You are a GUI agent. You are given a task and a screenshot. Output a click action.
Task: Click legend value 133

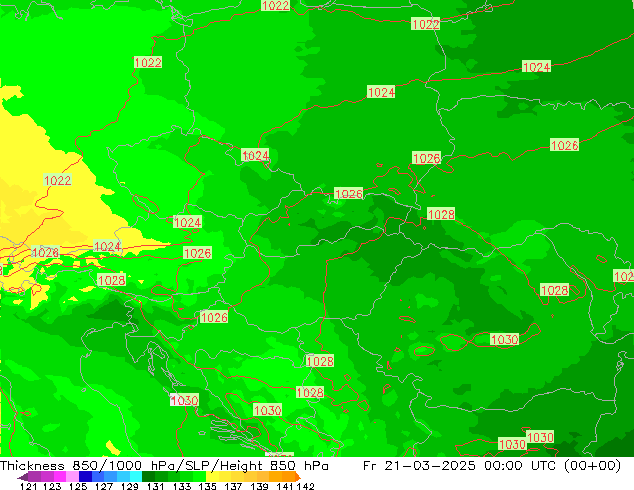click(181, 486)
